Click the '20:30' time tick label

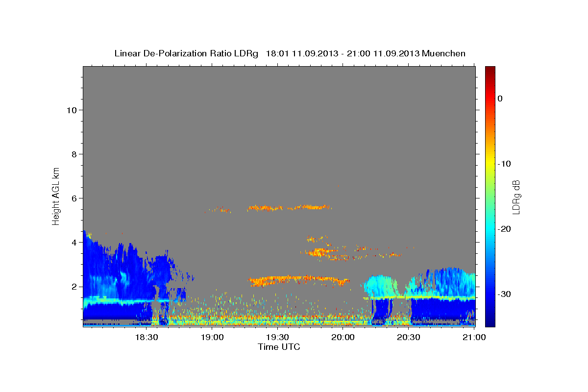coord(408,338)
